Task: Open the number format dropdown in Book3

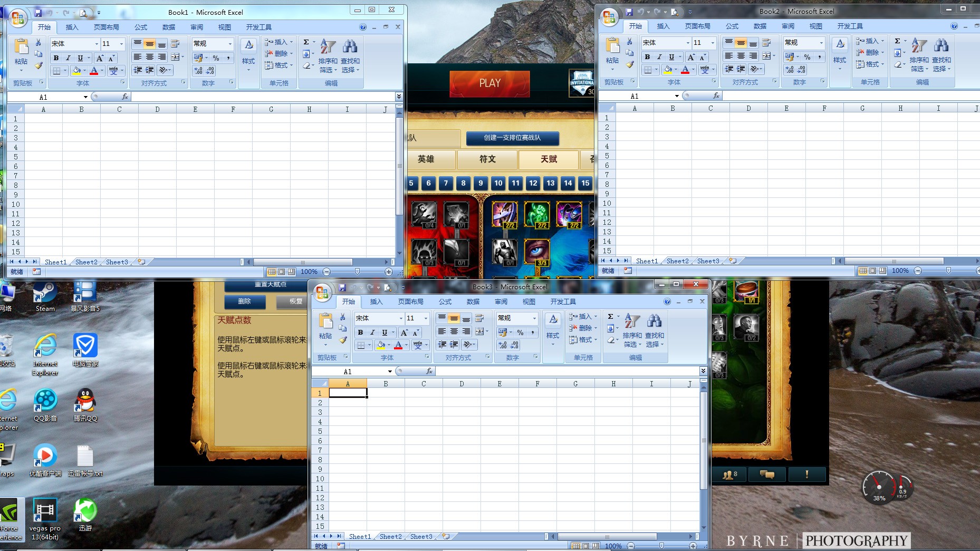Action: [534, 318]
